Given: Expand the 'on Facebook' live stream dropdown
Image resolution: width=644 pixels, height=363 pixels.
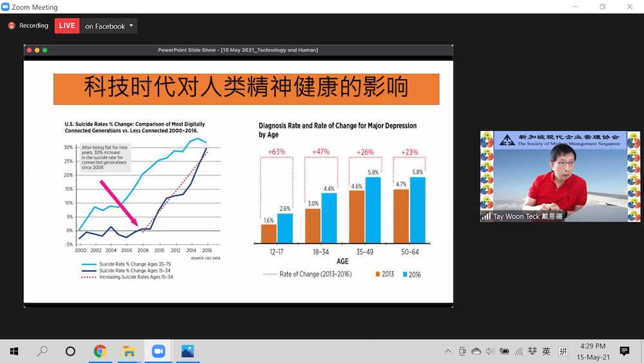Looking at the screenshot, I should (131, 26).
